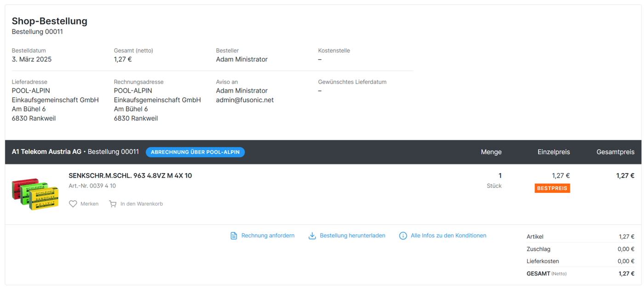Click the blue Abrechnung über POOL-ALPIN badge
This screenshot has width=644, height=288.
point(195,152)
